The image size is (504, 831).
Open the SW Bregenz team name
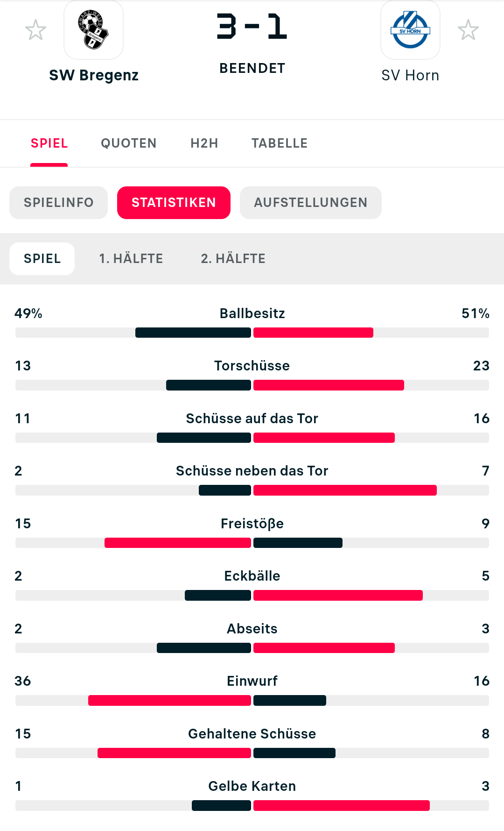(x=94, y=75)
